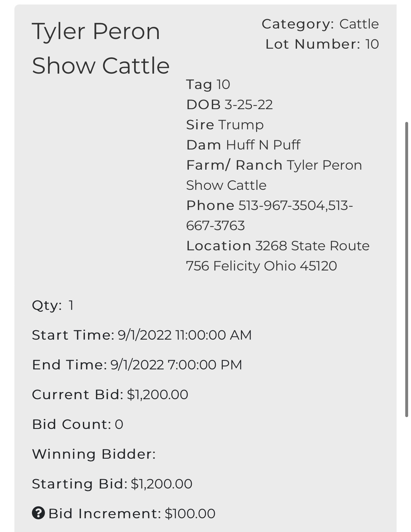Select the Starting Bid $1,200.00 text
Image resolution: width=411 pixels, height=532 pixels.
pos(112,484)
